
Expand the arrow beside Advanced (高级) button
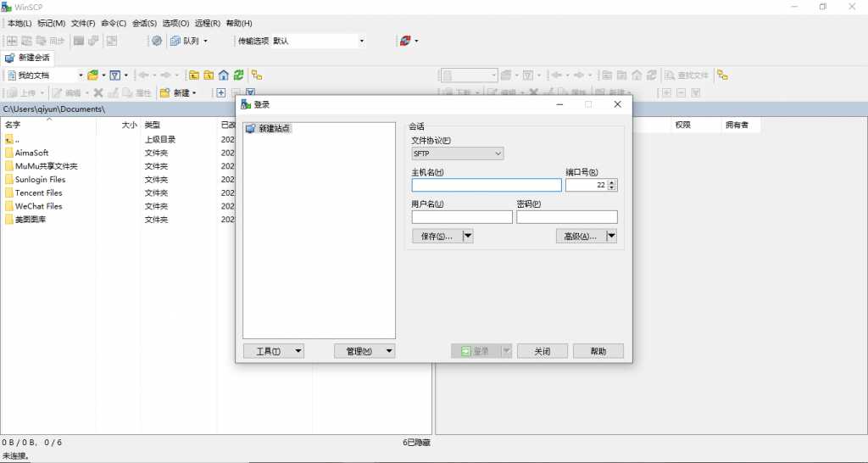click(612, 237)
